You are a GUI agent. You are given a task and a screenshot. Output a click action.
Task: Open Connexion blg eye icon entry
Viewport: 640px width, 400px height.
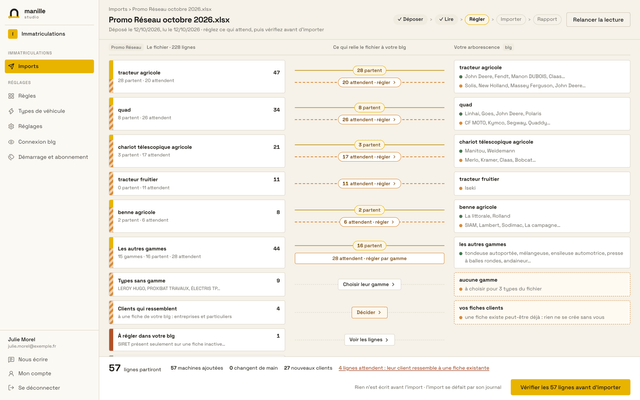[11, 142]
